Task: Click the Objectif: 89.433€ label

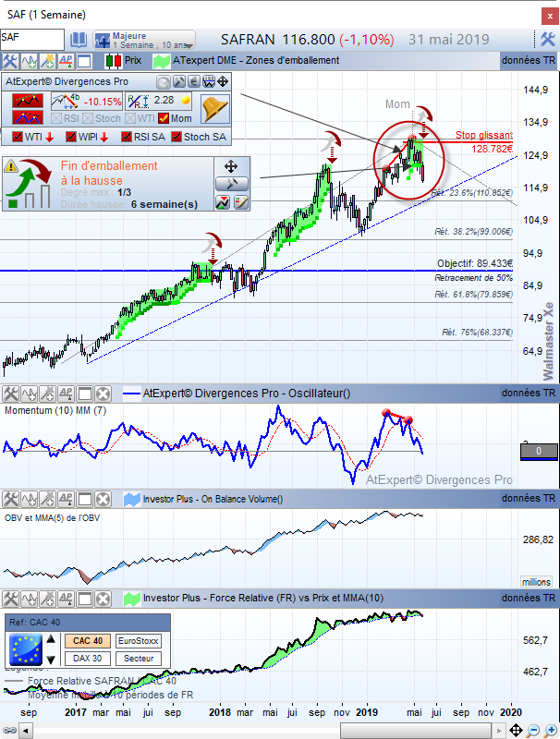Action: 475,263
